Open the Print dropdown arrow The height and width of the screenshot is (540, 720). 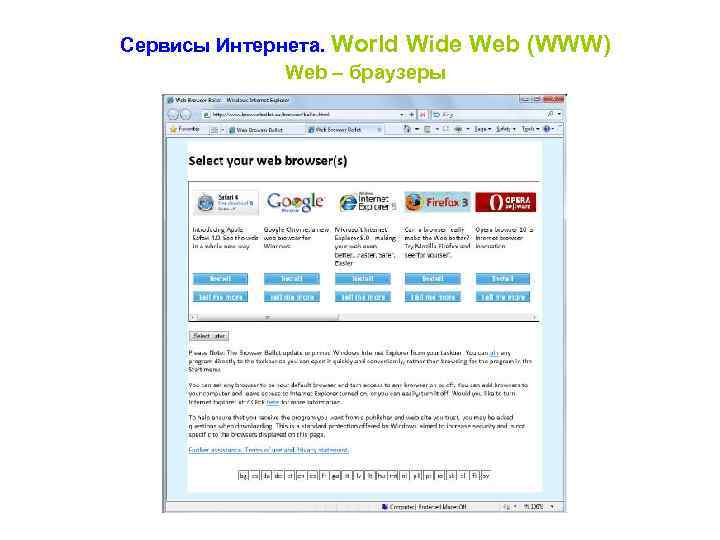(x=467, y=129)
